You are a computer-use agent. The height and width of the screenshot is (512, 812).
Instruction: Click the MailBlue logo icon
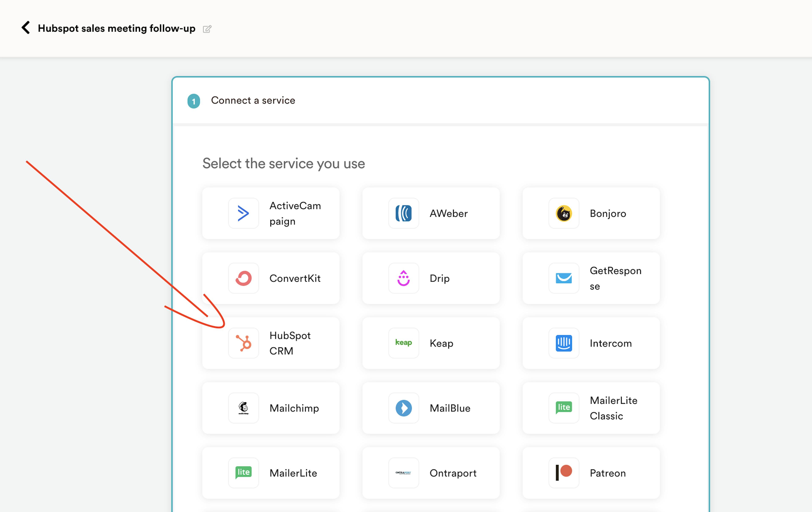tap(403, 408)
